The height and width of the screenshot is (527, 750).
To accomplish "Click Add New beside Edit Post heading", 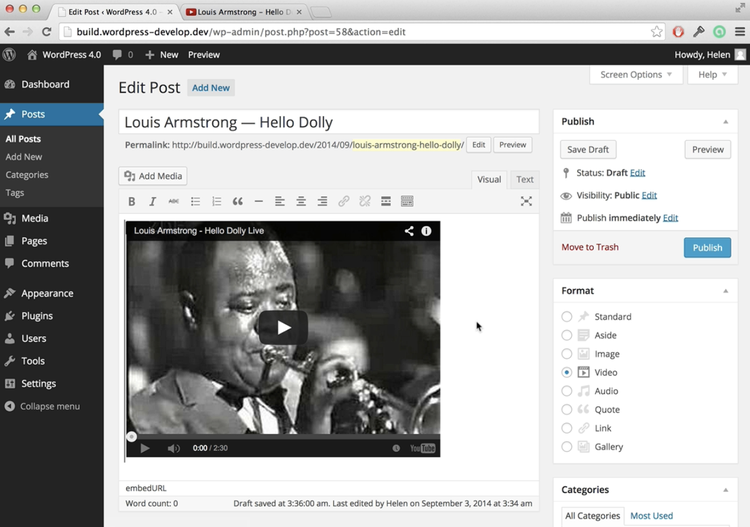I will 210,88.
